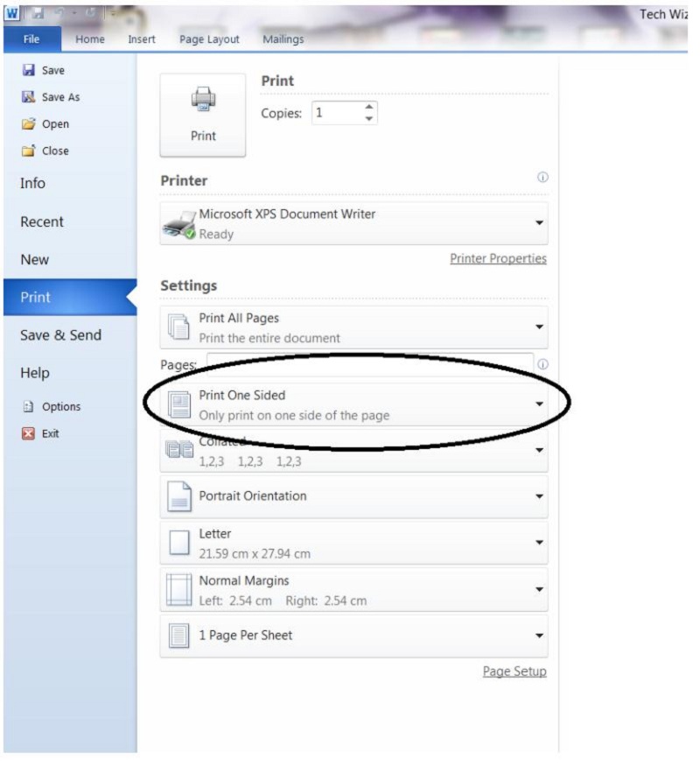Image resolution: width=700 pixels, height=765 pixels.
Task: Switch to the Page Layout ribbon tab
Action: [209, 39]
